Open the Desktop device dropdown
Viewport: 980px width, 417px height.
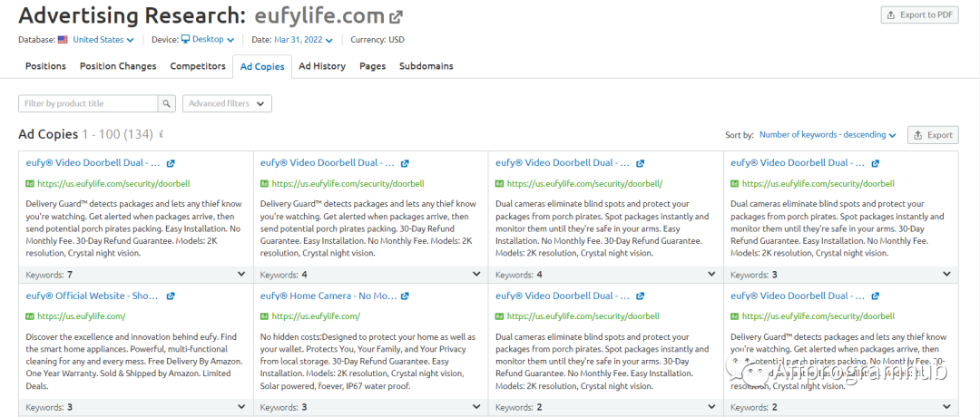[212, 39]
